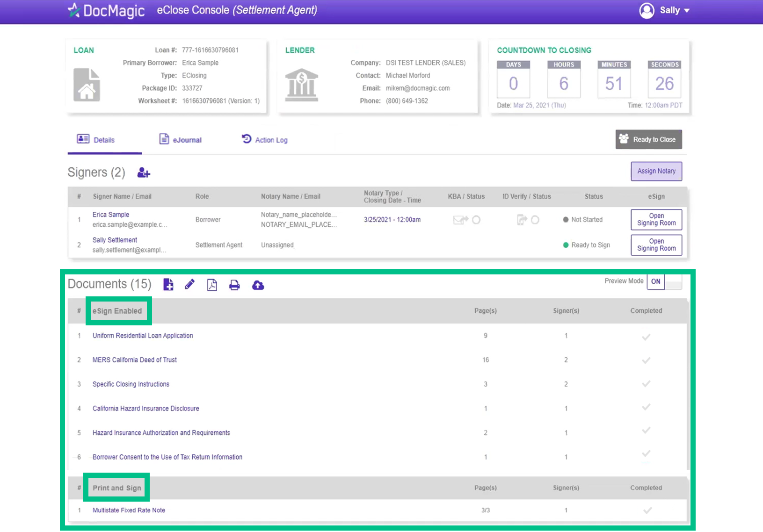Screen dimensions: 763x532
Task: Click the Assign Notary button
Action: [x=656, y=171]
